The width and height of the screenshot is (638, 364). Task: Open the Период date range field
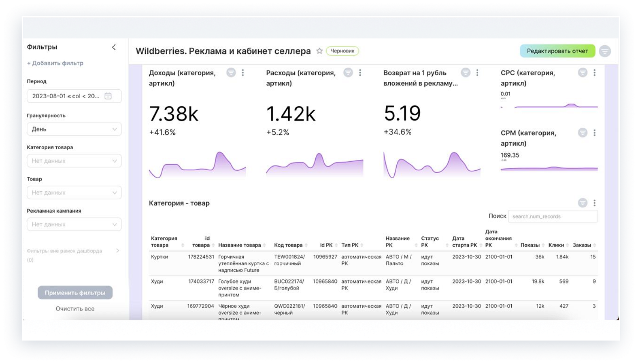(x=74, y=96)
